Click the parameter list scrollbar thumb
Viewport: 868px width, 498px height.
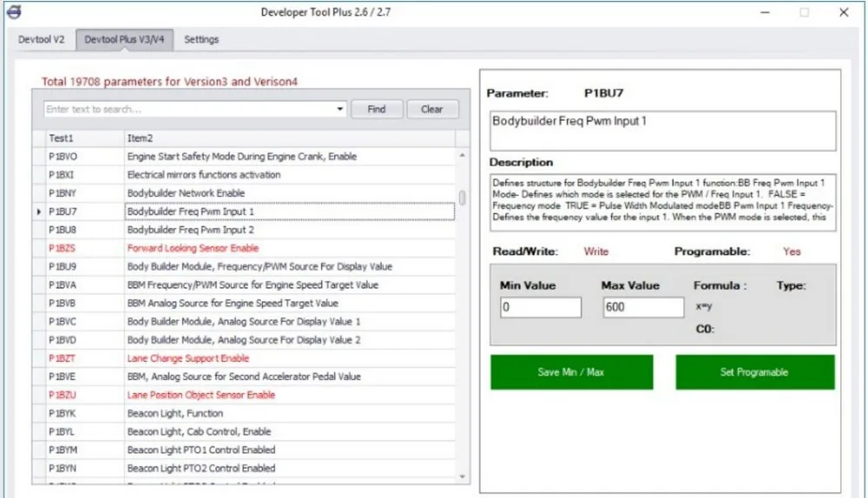tap(463, 198)
